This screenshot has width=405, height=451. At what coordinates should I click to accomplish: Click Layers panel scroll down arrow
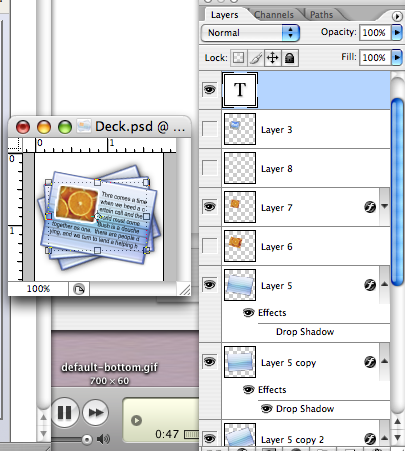point(397,437)
